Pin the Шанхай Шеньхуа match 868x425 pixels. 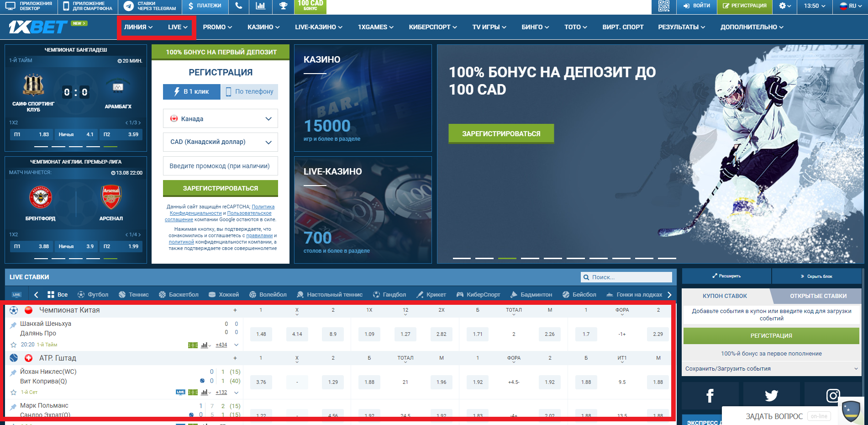(x=13, y=324)
